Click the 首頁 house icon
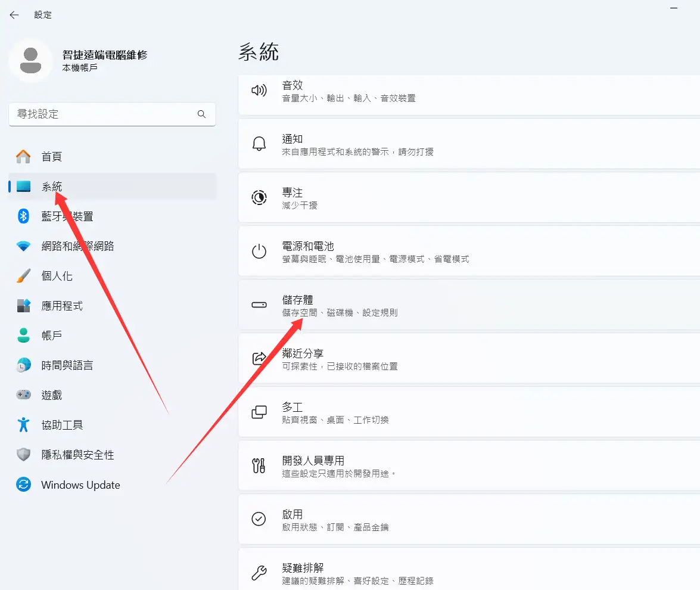The width and height of the screenshot is (700, 590). coord(23,157)
